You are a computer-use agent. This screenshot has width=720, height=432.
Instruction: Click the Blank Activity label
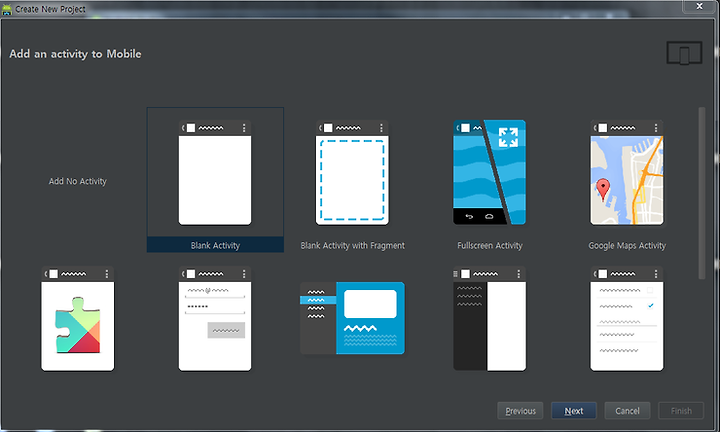coord(215,246)
